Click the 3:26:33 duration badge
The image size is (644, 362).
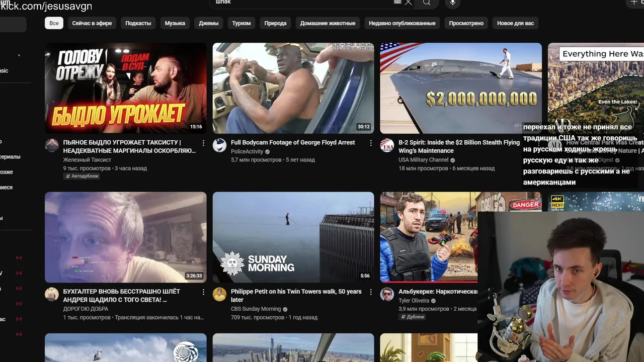tap(194, 276)
